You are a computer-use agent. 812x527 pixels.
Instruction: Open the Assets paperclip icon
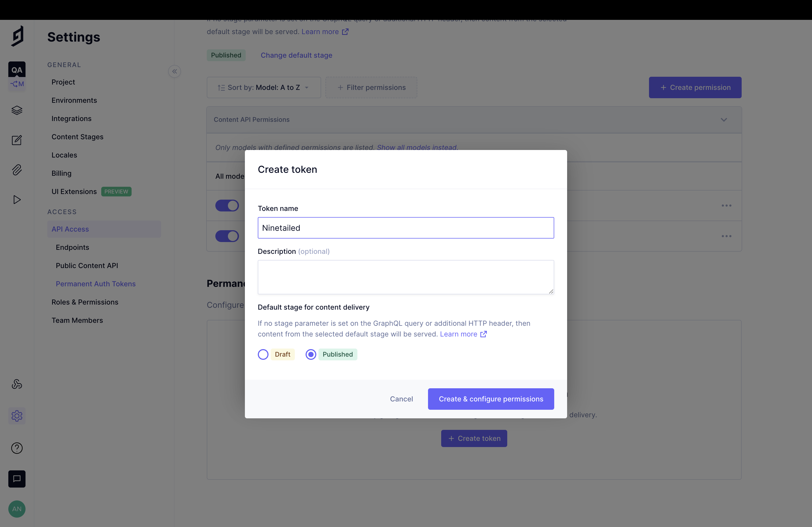[17, 170]
